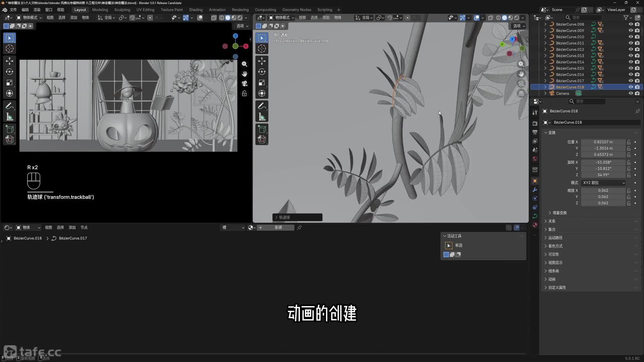Select the Rotate tool in left viewport toolbar
This screenshot has width=644, height=362.
[9, 72]
